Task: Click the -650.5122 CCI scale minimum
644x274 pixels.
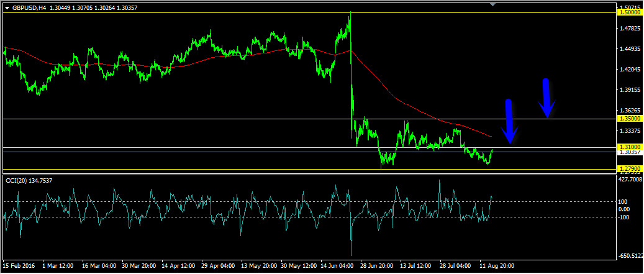Action: click(x=630, y=256)
